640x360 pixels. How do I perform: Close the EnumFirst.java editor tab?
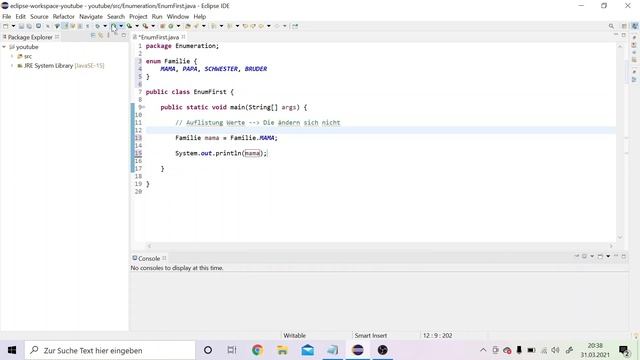(x=183, y=37)
